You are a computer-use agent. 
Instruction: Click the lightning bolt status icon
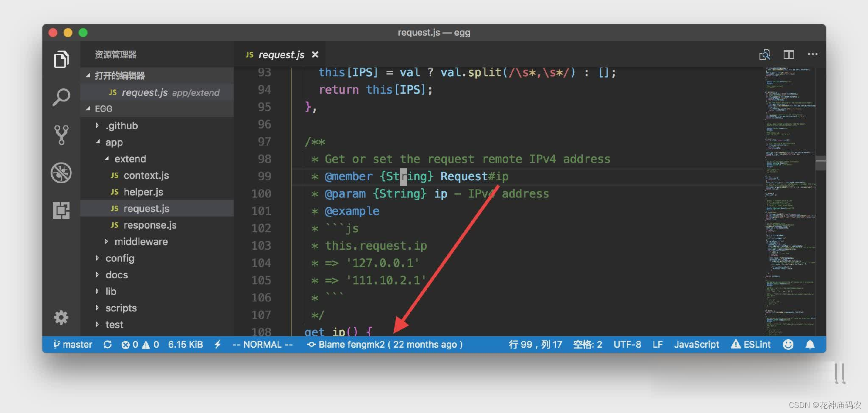[x=217, y=344]
